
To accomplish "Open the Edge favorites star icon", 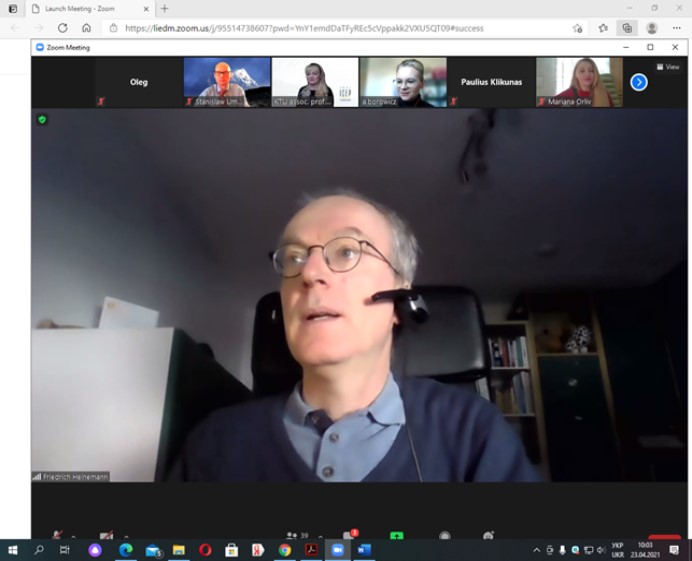I will (603, 28).
